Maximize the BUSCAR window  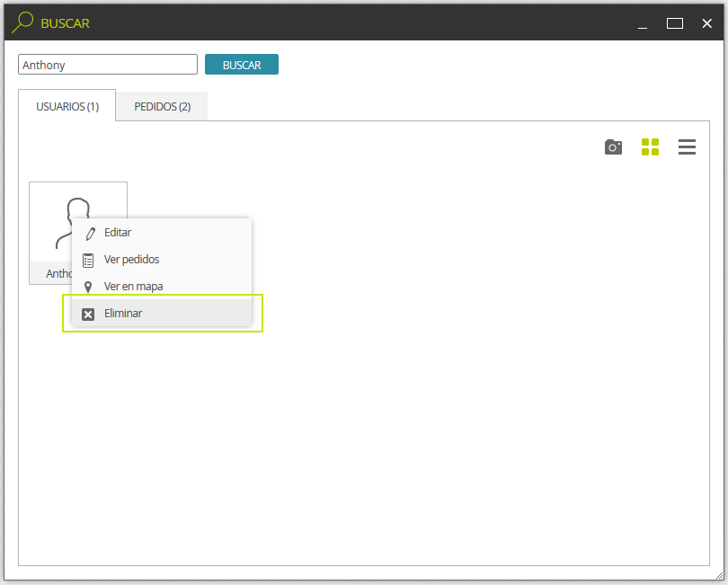[x=675, y=23]
